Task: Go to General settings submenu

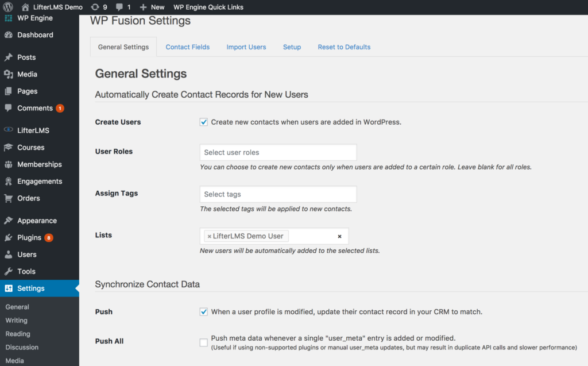Action: (x=17, y=307)
